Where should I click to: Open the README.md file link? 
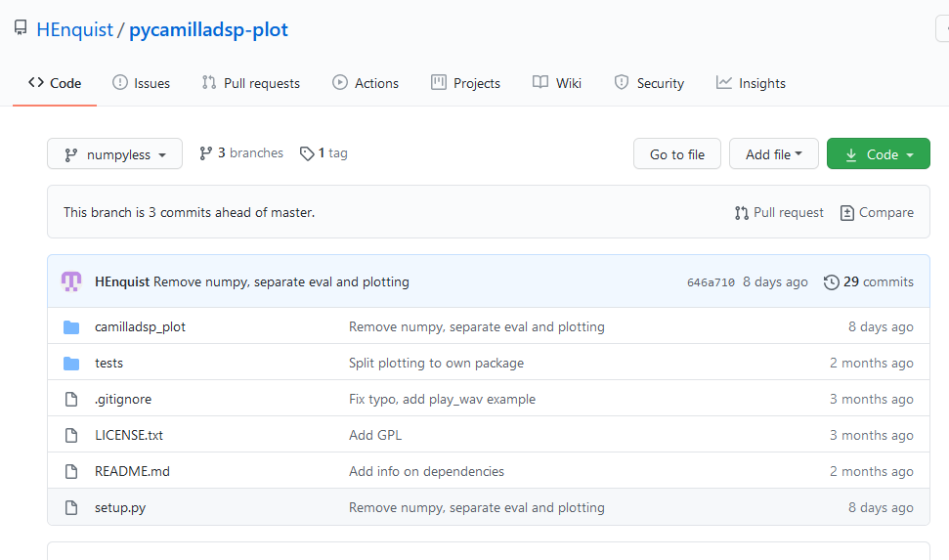(x=132, y=471)
